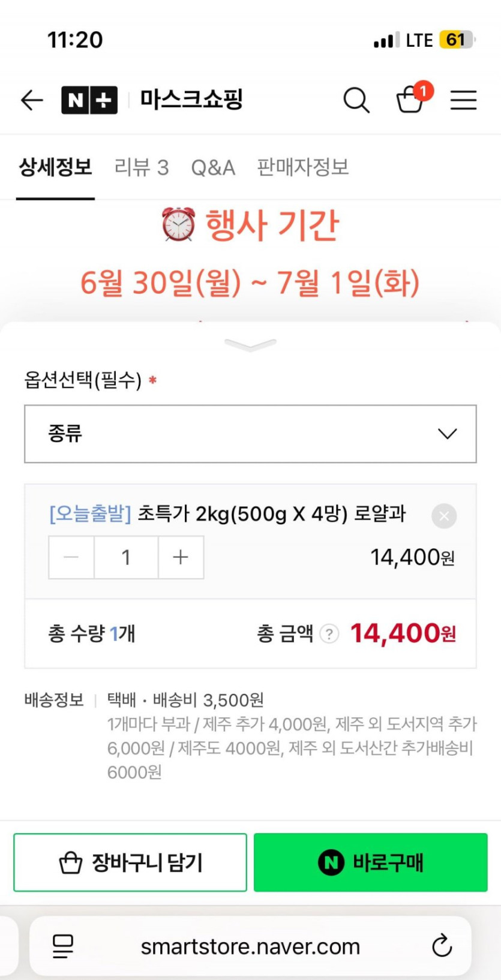Increase quantity with plus button
This screenshot has height=980, width=501.
(x=181, y=557)
